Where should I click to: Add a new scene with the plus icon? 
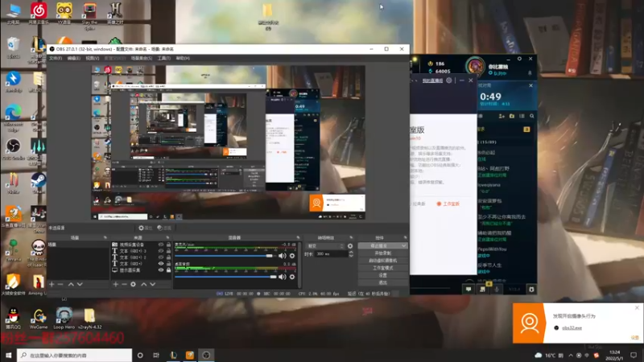click(52, 284)
